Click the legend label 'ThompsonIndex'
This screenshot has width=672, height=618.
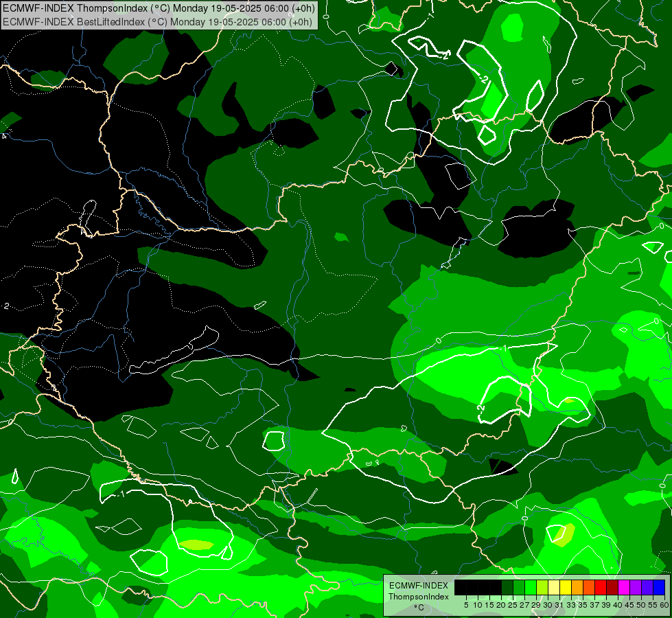point(419,597)
